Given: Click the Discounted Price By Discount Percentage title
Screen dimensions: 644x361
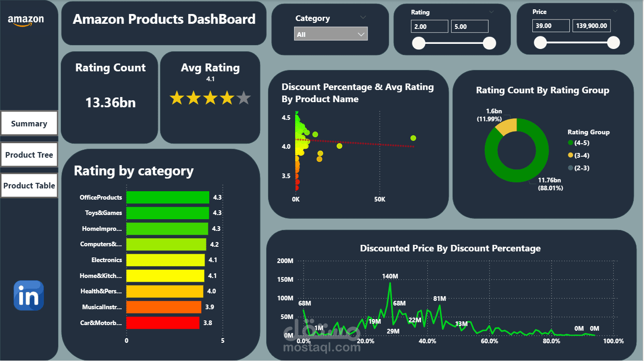Looking at the screenshot, I should [450, 248].
